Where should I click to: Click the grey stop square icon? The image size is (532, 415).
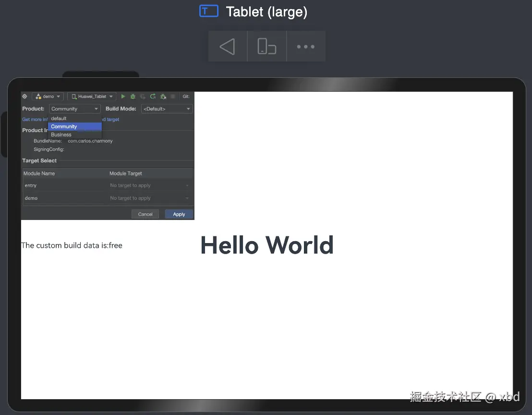pos(173,97)
